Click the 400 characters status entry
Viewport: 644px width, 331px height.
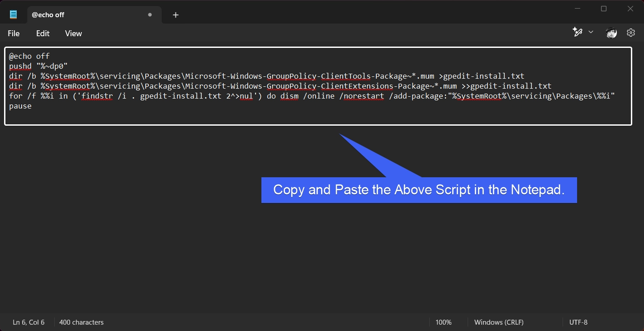pos(81,322)
